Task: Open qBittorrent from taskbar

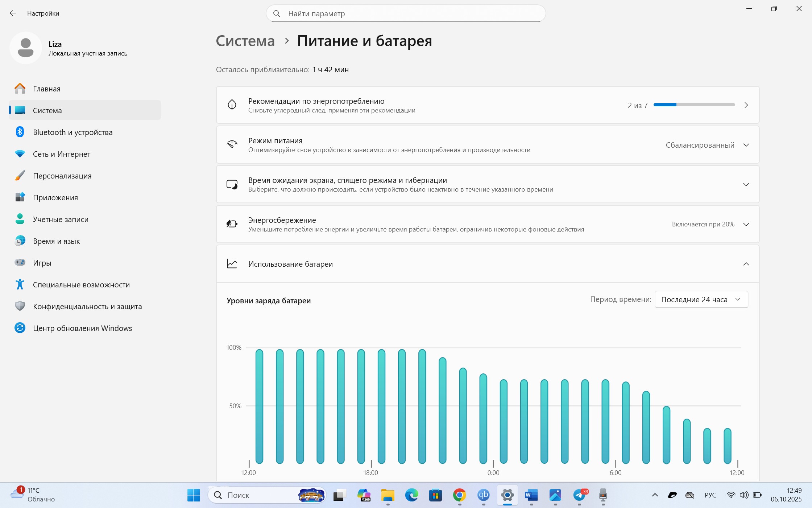Action: point(483,495)
